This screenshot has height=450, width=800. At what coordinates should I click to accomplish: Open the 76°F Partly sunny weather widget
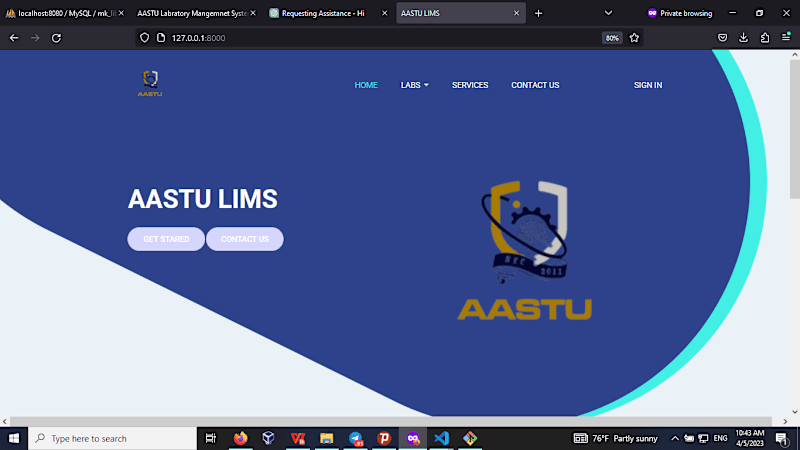tap(616, 438)
